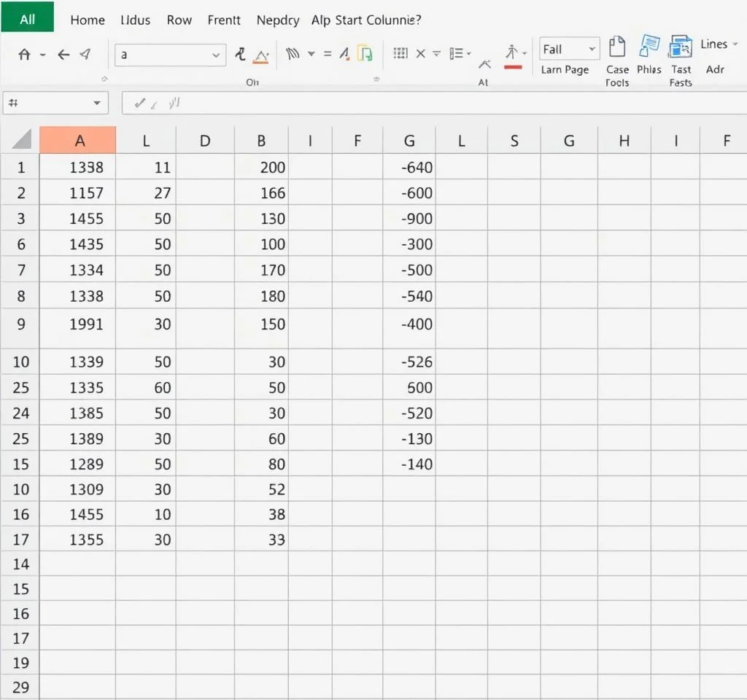Click the back arrow icon in the ribbon
This screenshot has width=747, height=700.
click(x=63, y=54)
